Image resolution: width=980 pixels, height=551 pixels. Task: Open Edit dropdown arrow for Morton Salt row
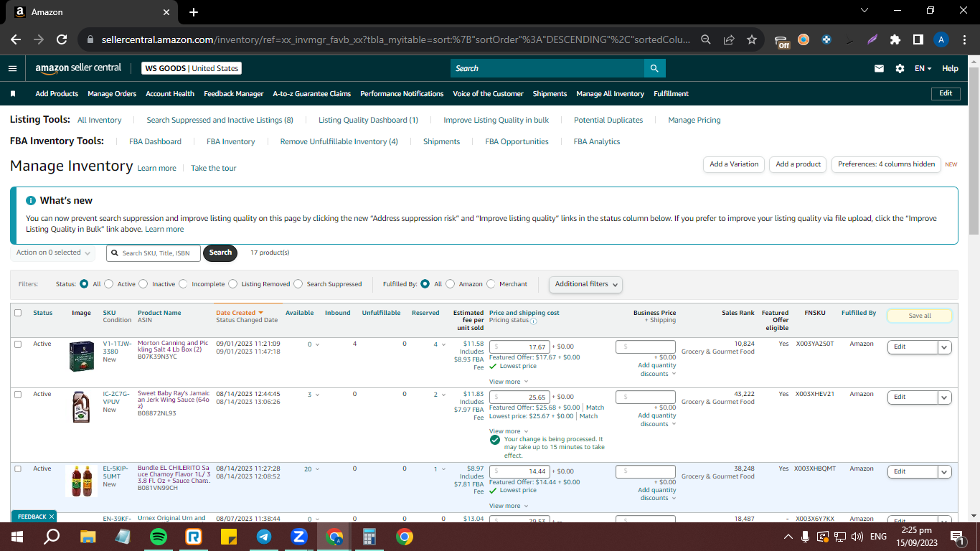(945, 347)
